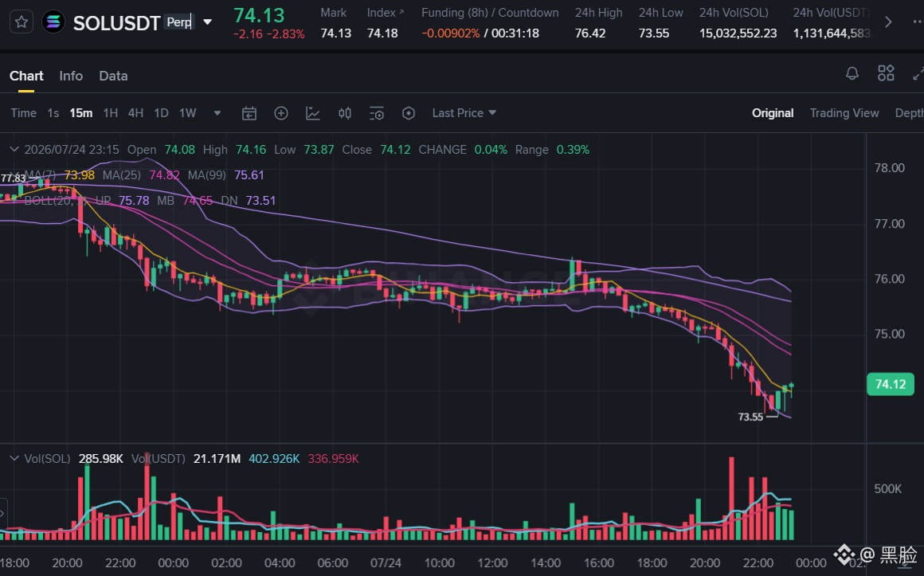Image resolution: width=924 pixels, height=576 pixels.
Task: Open the SOLUSDT pair selector arrow
Action: tap(207, 22)
